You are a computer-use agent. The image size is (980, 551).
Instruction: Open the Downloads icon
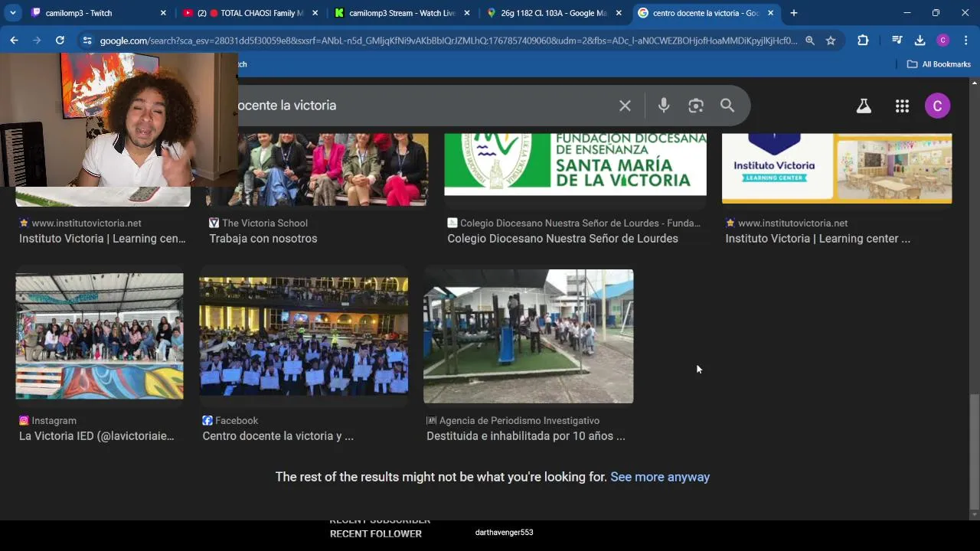tap(920, 41)
